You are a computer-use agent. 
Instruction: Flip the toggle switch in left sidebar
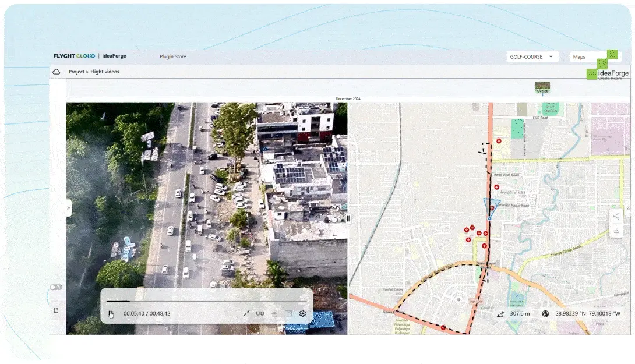tap(57, 287)
